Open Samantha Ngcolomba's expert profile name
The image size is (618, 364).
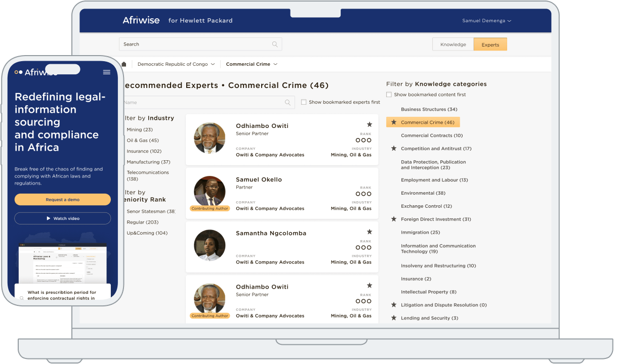pos(271,234)
